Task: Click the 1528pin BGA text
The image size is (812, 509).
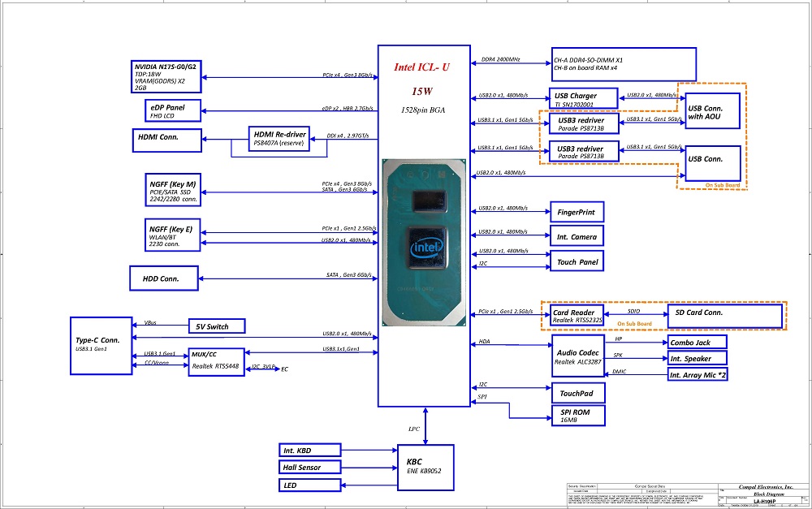Action: (422, 110)
